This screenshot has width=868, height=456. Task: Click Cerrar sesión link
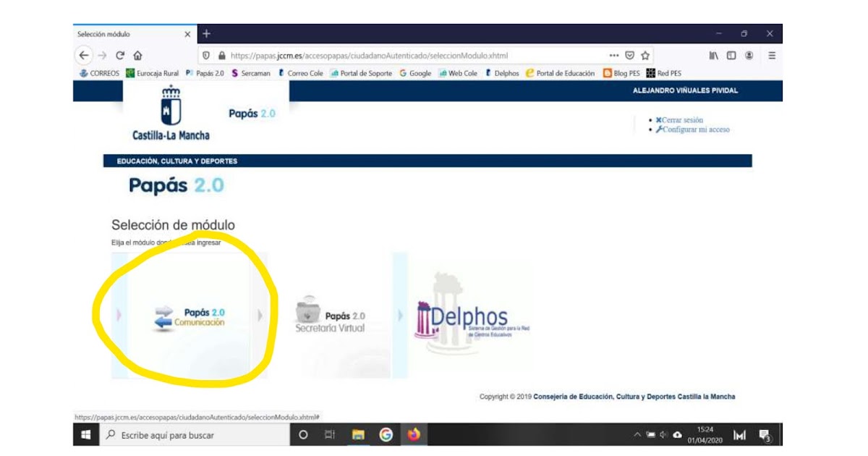click(679, 120)
